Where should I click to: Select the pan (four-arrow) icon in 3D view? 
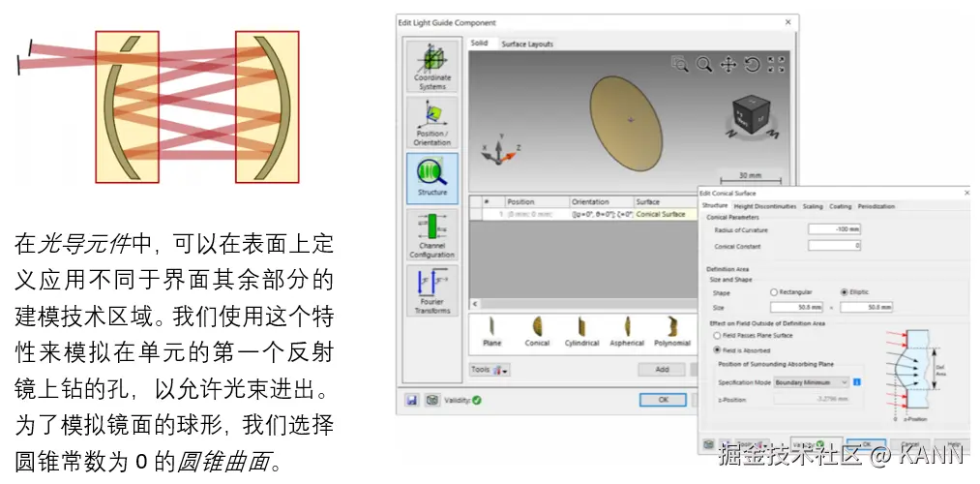728,64
